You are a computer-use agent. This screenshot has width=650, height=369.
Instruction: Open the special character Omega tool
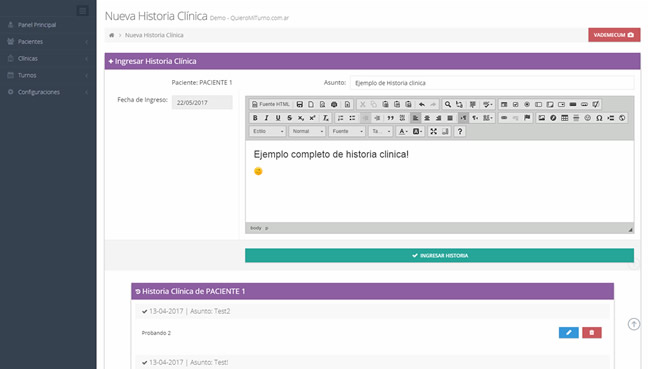(599, 118)
